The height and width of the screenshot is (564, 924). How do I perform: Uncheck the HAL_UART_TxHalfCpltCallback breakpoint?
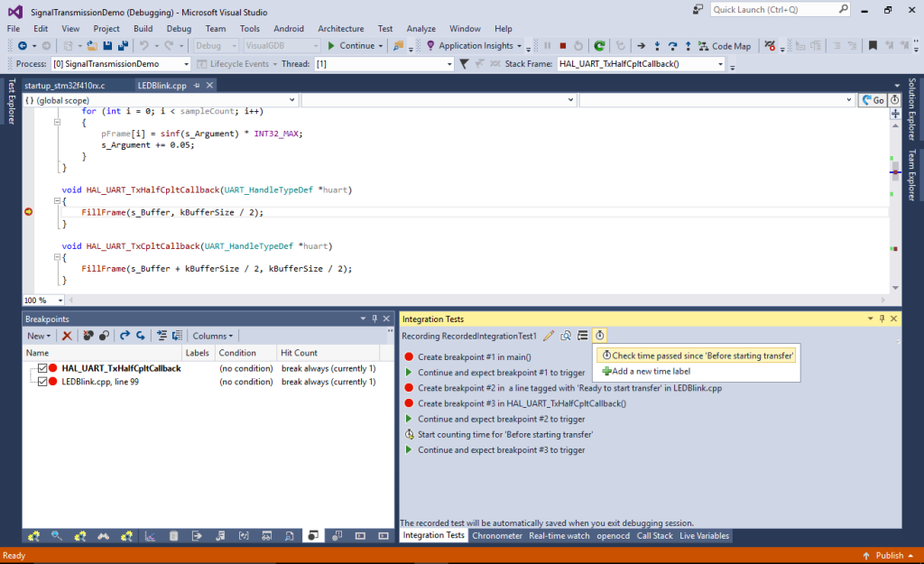42,368
